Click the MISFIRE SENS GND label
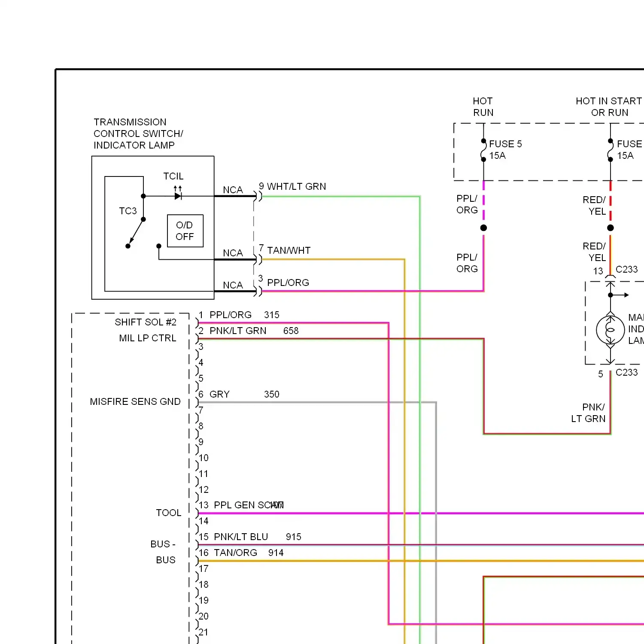The height and width of the screenshot is (644, 644). click(x=135, y=401)
